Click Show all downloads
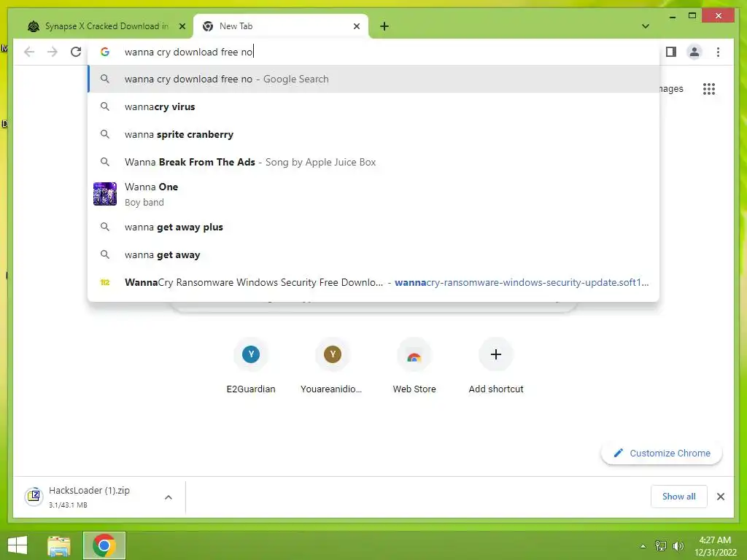The image size is (747, 560). [x=678, y=497]
